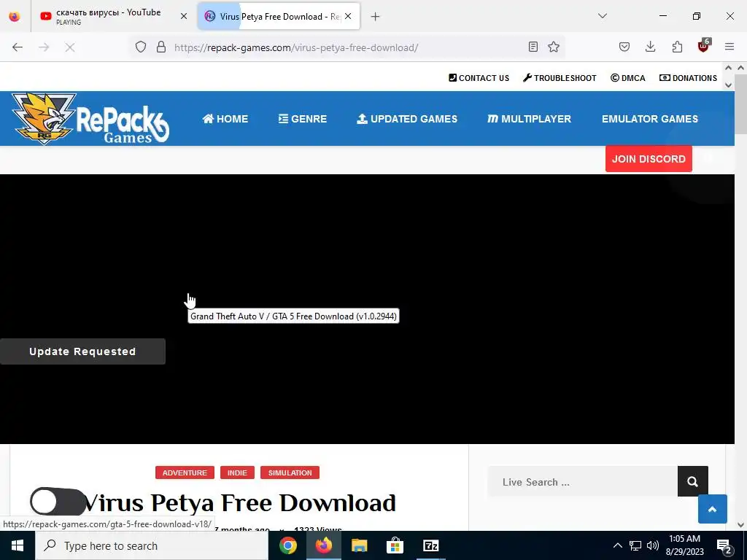Screen dimensions: 747x560
Task: Open EMULATOR GAMES in the navigation
Action: pyautogui.click(x=650, y=119)
